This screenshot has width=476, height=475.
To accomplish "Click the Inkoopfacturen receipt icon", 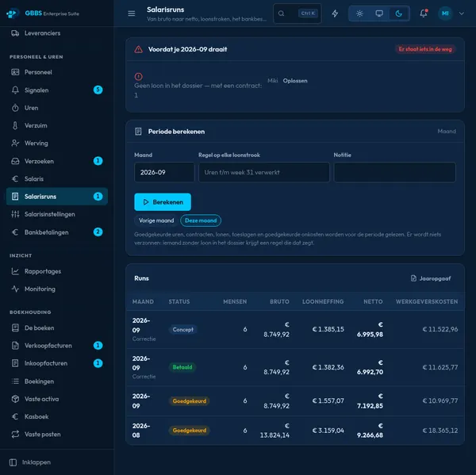I will click(15, 363).
